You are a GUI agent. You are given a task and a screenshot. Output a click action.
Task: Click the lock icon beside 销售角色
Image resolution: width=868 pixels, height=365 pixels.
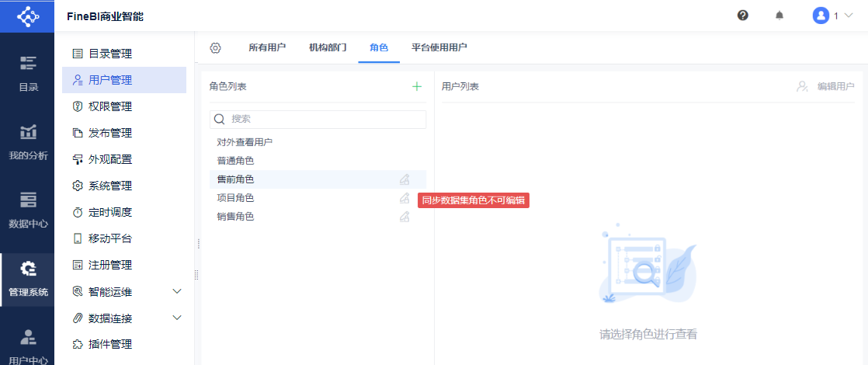[x=404, y=217]
